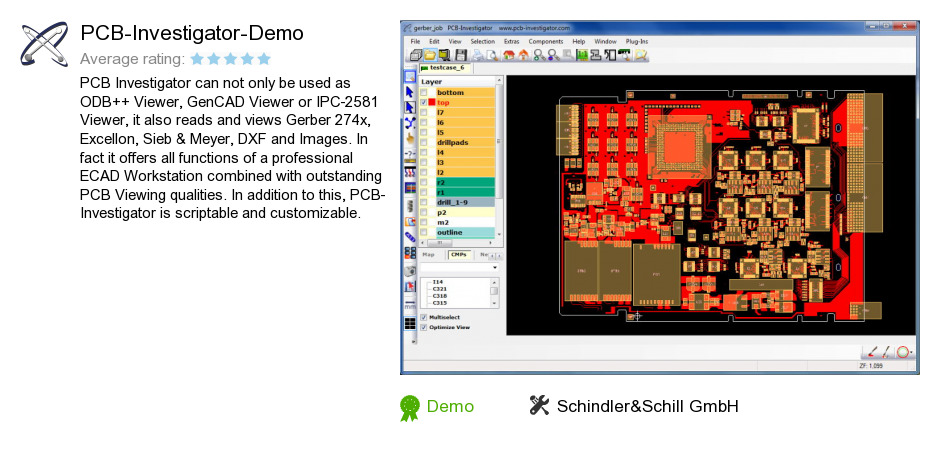The height and width of the screenshot is (452, 940).
Task: Click the black grid icon in sidebar
Action: coord(410,324)
